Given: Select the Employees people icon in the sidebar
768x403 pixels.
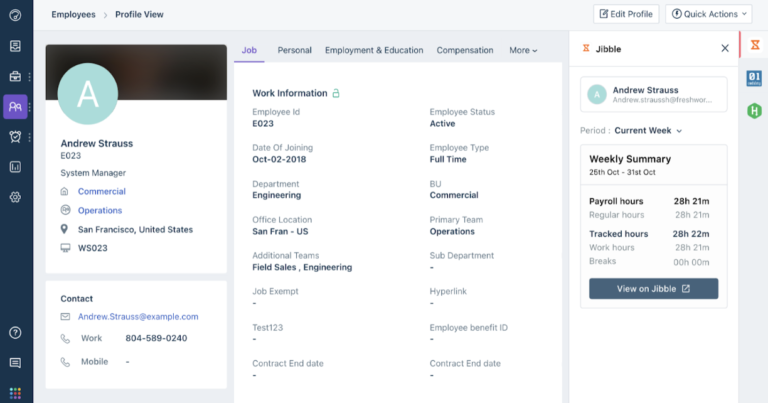Looking at the screenshot, I should pyautogui.click(x=15, y=107).
